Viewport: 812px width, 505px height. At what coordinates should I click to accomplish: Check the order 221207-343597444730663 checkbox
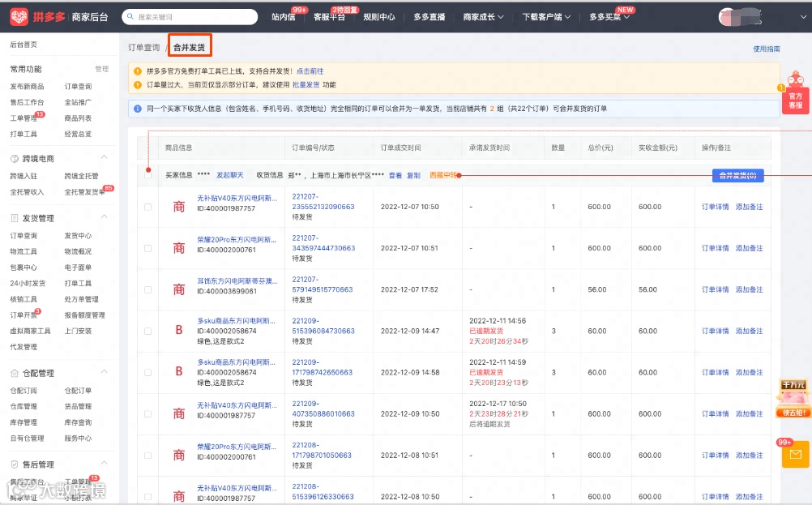click(148, 248)
